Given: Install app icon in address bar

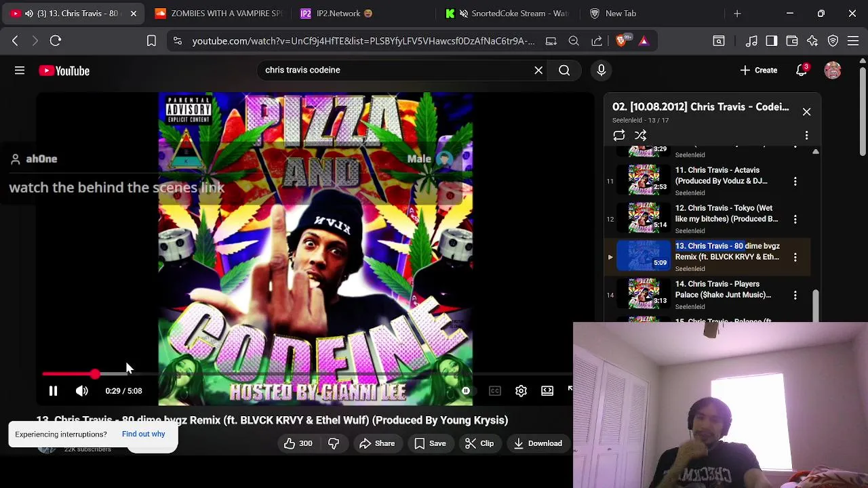Looking at the screenshot, I should (551, 41).
